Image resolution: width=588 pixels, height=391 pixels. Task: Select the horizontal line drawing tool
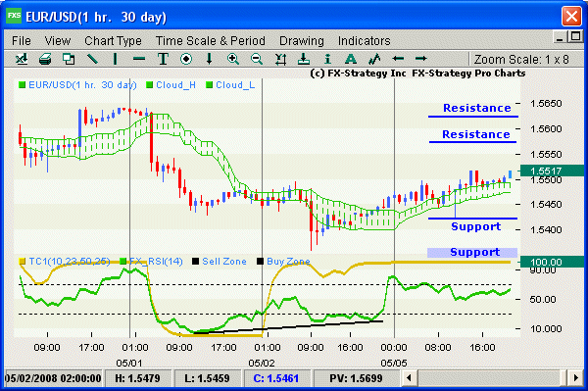pyautogui.click(x=139, y=59)
